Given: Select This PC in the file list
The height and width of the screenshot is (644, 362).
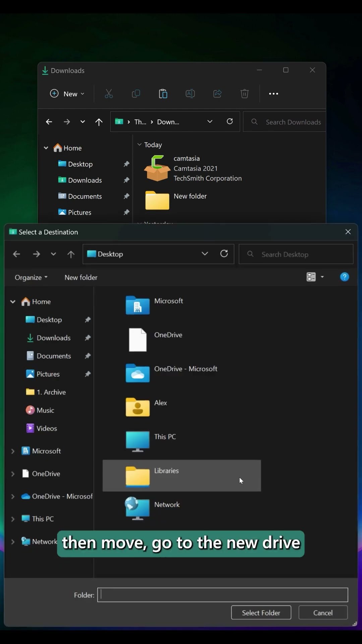Looking at the screenshot, I should (x=151, y=441).
